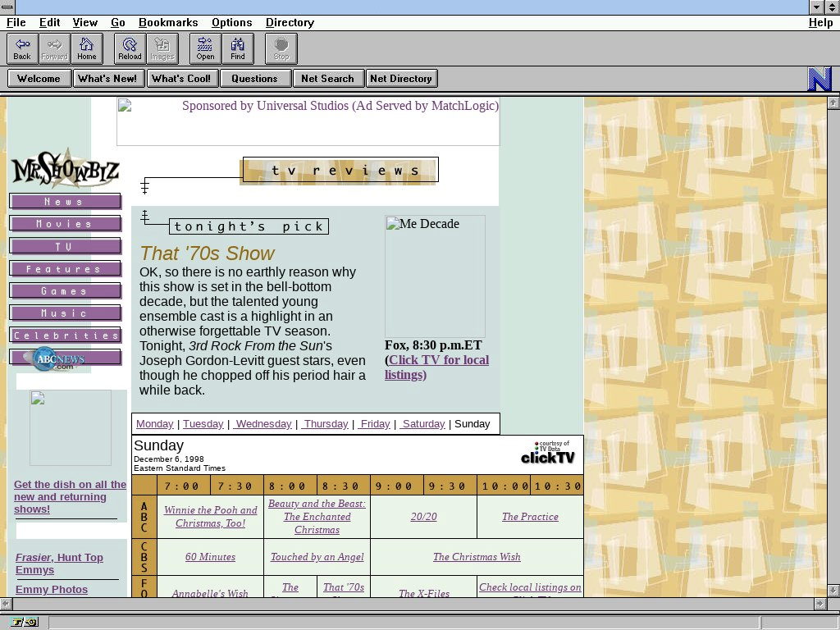
Task: Click the Open location icon
Action: point(205,48)
